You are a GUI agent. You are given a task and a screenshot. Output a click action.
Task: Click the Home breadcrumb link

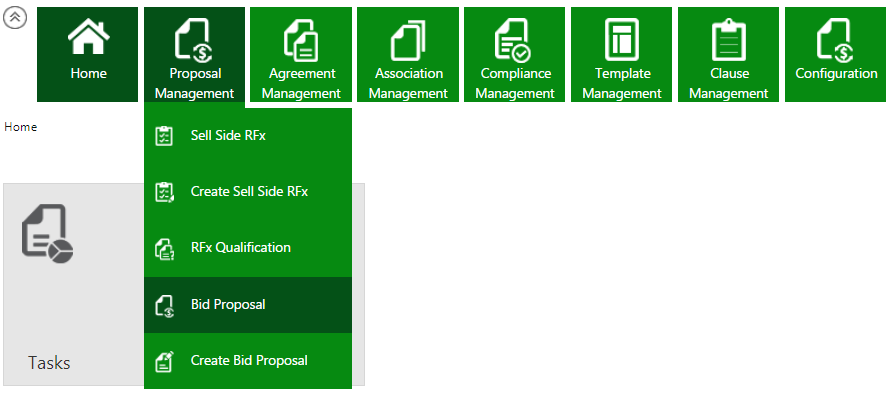20,127
